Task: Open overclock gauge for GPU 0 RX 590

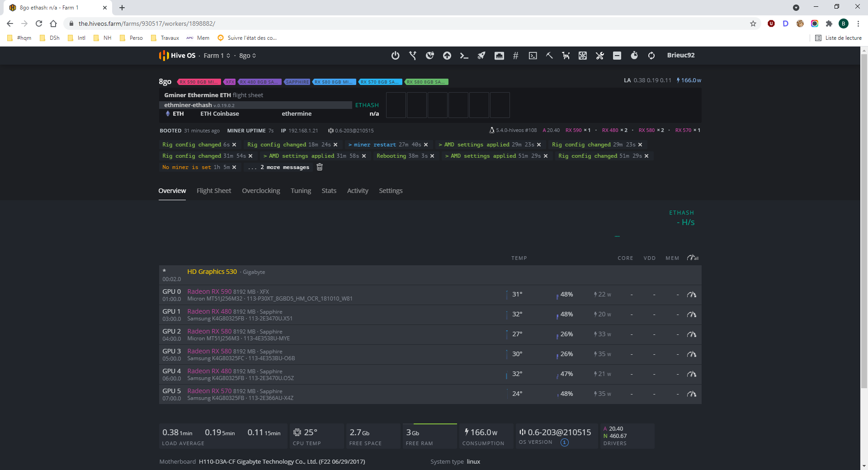Action: 692,295
